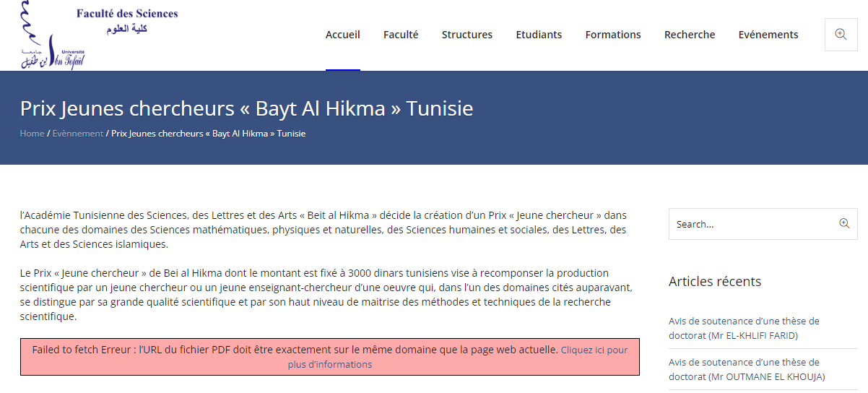Click the paragraph starting 'Le Prix « Jeune chercheur »'
Image resolution: width=868 pixels, height=393 pixels.
click(326, 295)
